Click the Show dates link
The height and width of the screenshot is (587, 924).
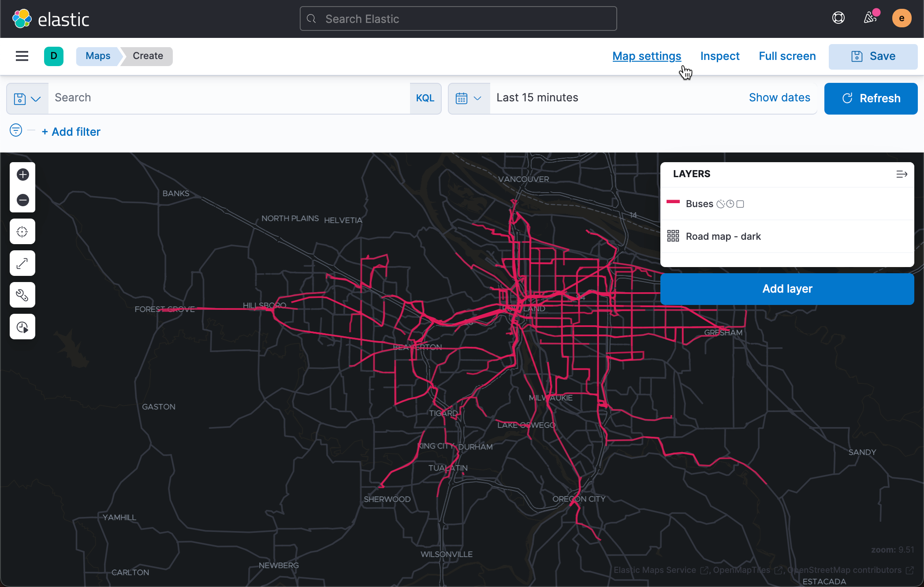pos(779,97)
